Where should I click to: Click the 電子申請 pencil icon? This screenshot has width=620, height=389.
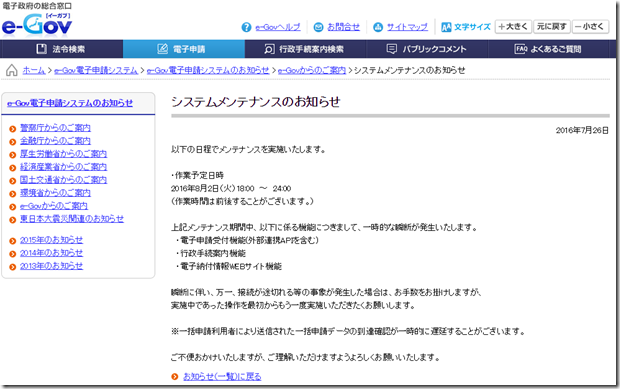163,49
